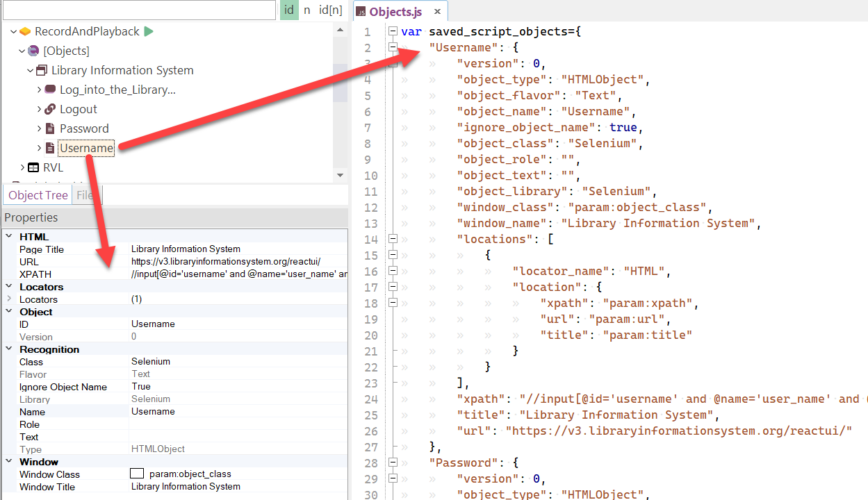The width and height of the screenshot is (868, 500).
Task: Select the Logout tree item
Action: pyautogui.click(x=79, y=109)
